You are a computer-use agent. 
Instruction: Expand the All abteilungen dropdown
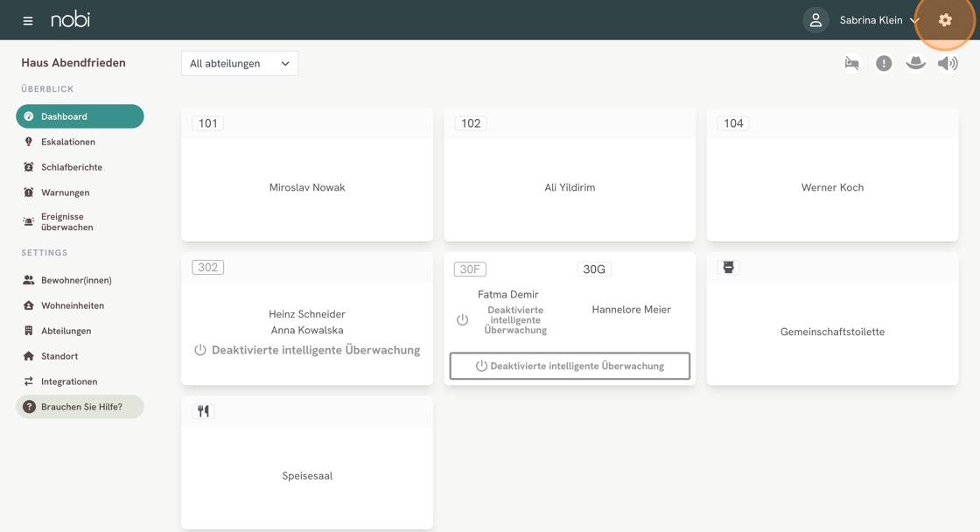240,63
